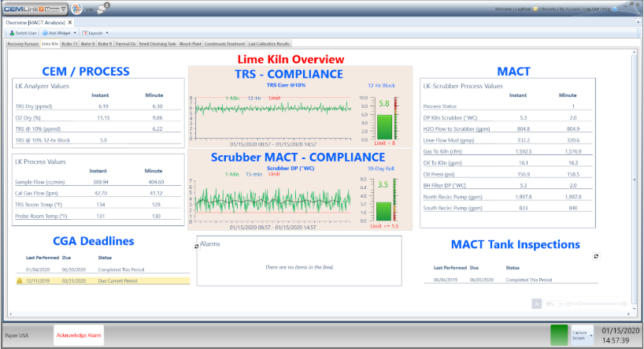Open the CEMLink6 Menu button
This screenshot has width=644, height=349.
coord(35,9)
